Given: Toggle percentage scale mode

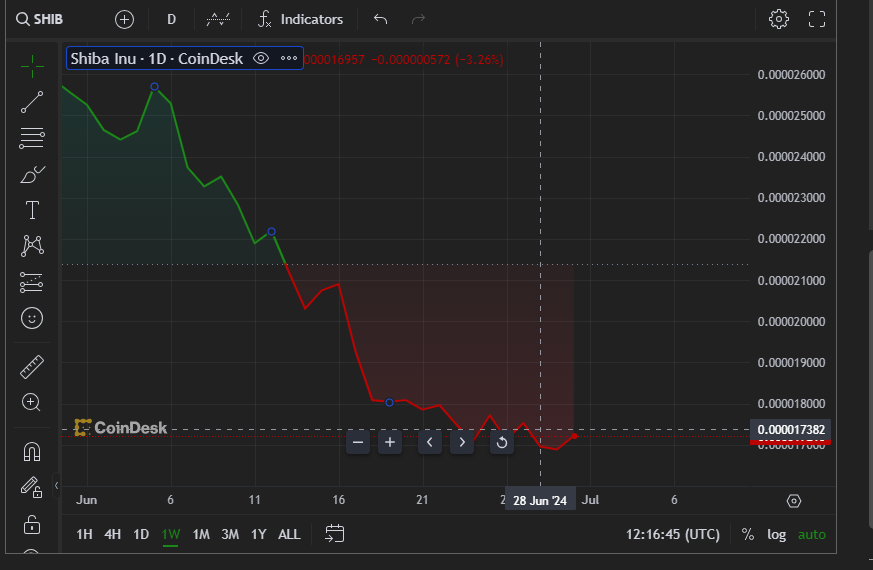Looking at the screenshot, I should point(748,534).
